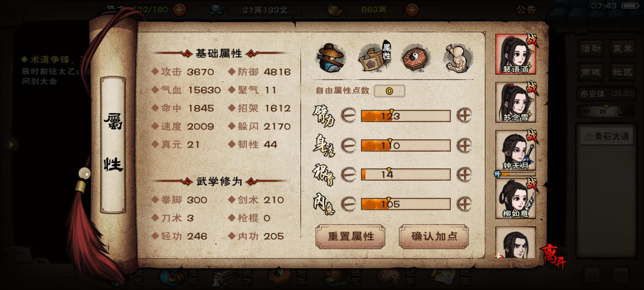Screen dimensions: 644x290
Task: Select character portrait 苏念雪
Action: 515,102
